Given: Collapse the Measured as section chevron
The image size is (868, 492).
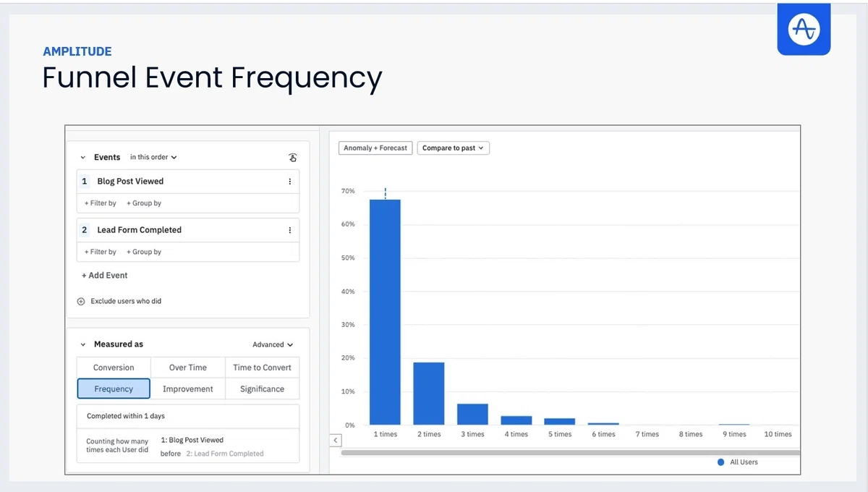Looking at the screenshot, I should (83, 345).
